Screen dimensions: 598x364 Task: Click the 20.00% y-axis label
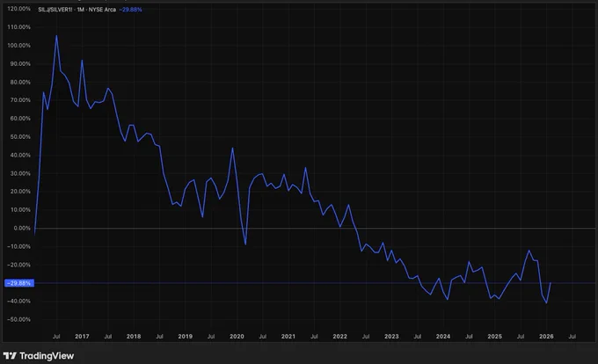coord(20,192)
